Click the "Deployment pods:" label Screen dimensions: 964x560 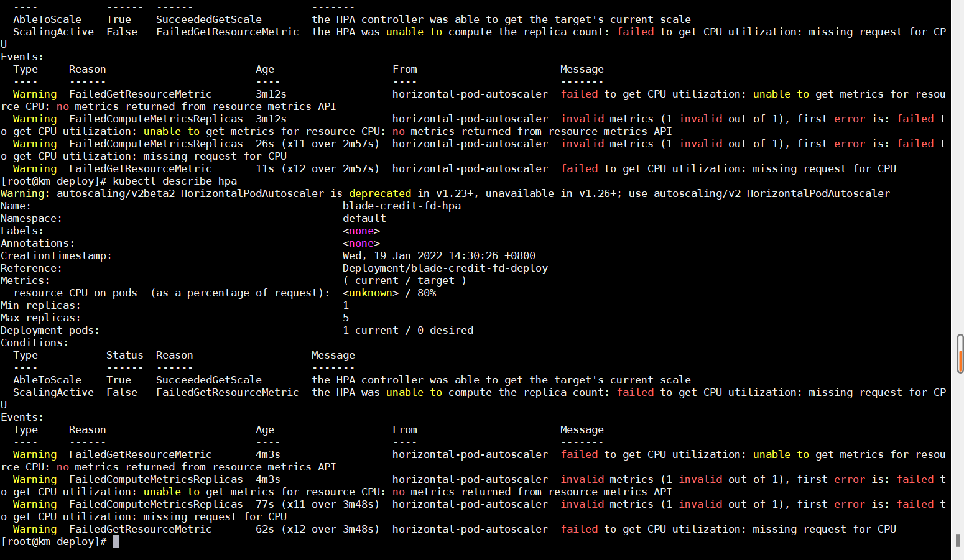50,330
